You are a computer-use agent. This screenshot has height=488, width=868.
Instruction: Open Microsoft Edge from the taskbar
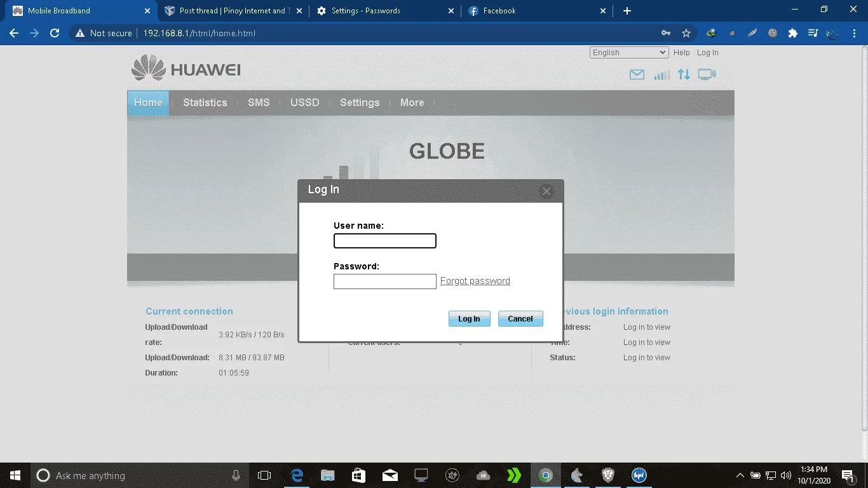(x=297, y=475)
